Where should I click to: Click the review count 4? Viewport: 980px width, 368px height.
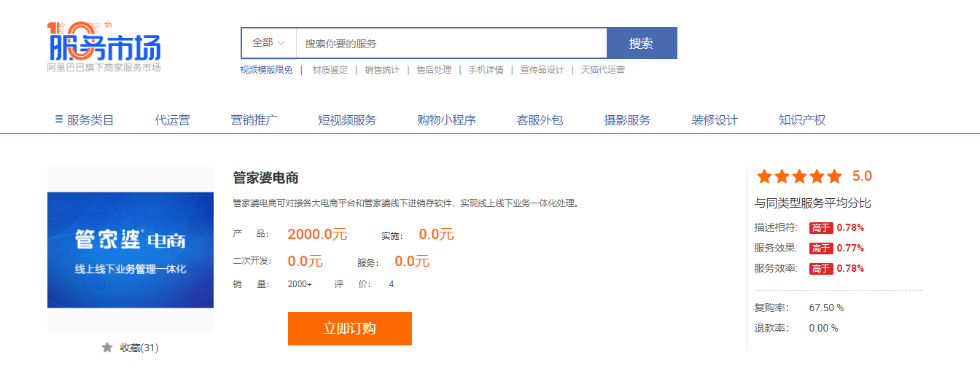[392, 284]
